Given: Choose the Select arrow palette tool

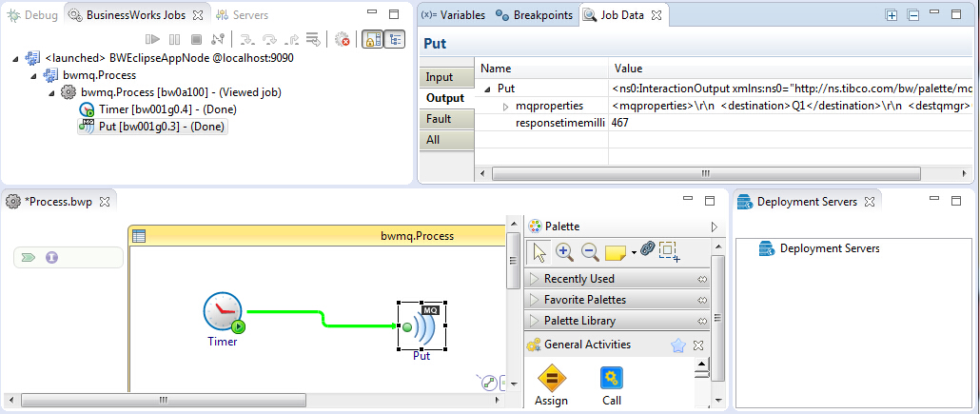Looking at the screenshot, I should click(539, 251).
